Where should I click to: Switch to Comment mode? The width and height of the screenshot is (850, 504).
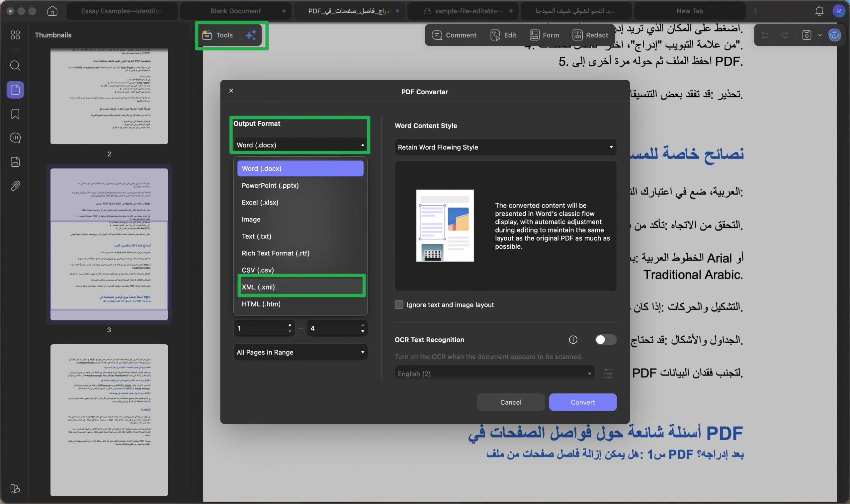454,35
